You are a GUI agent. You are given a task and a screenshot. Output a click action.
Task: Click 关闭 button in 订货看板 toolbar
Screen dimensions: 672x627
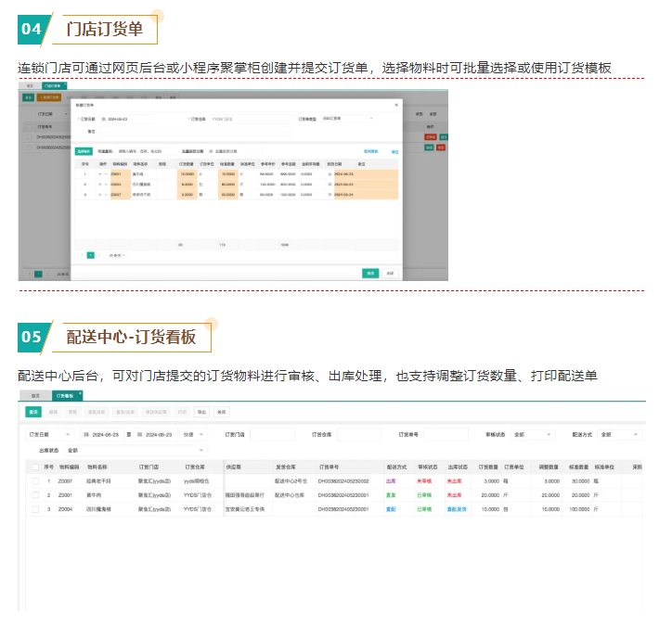point(221,412)
